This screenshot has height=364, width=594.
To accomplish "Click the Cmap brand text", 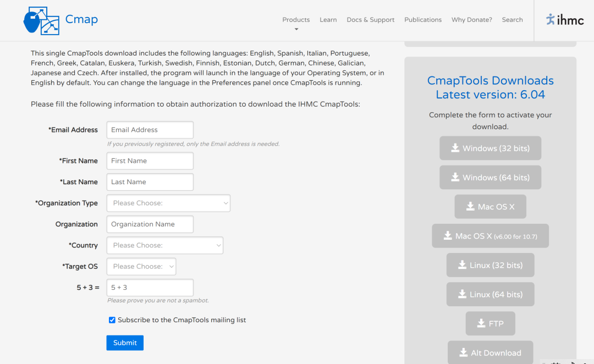I will click(x=81, y=19).
